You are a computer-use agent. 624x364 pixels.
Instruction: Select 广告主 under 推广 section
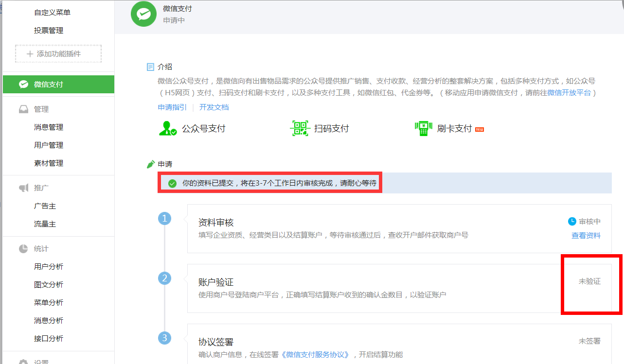(x=45, y=206)
